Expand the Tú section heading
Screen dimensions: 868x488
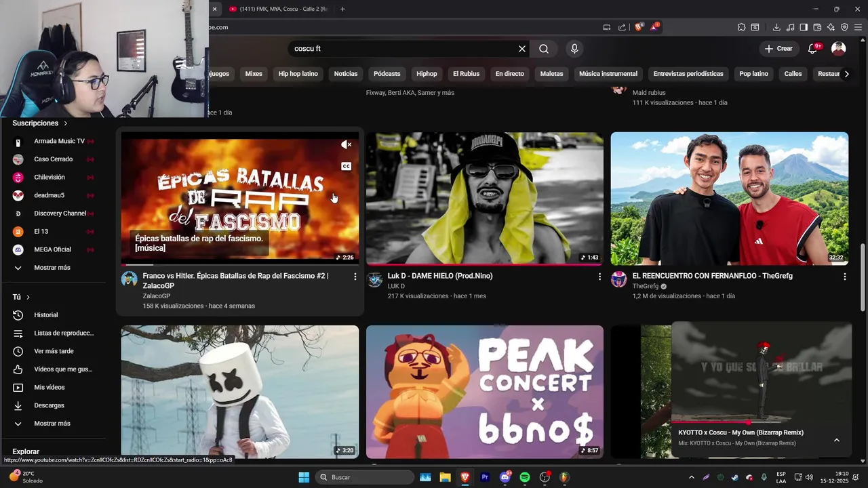21,297
